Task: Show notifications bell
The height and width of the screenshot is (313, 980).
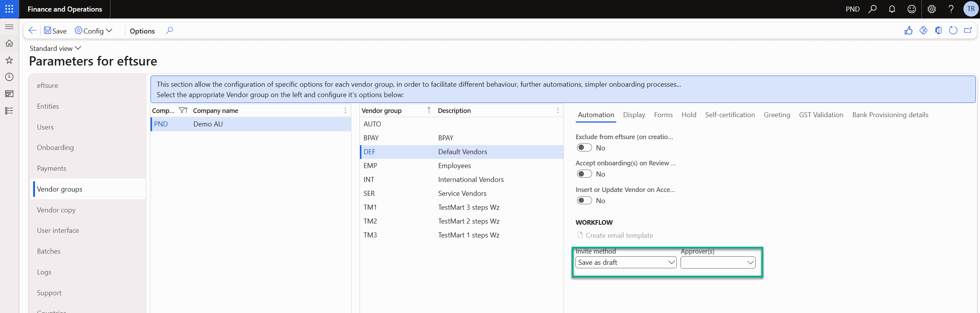Action: pos(892,9)
